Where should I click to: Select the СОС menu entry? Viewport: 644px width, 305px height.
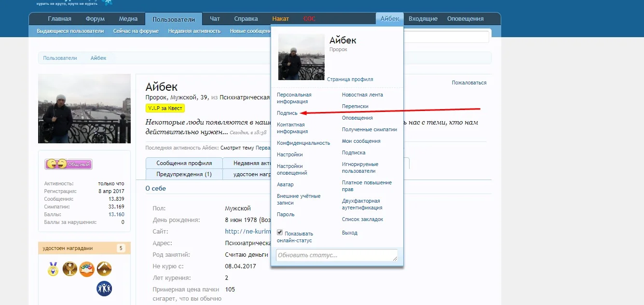(x=309, y=18)
